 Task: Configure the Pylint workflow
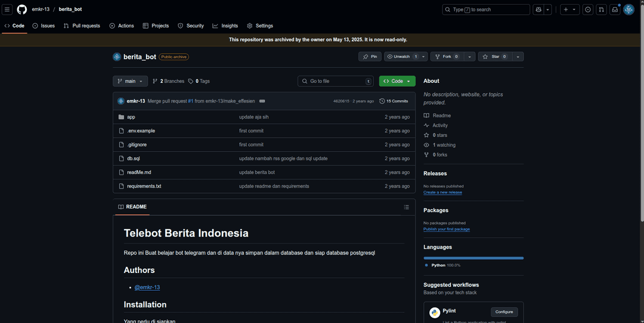click(x=504, y=312)
